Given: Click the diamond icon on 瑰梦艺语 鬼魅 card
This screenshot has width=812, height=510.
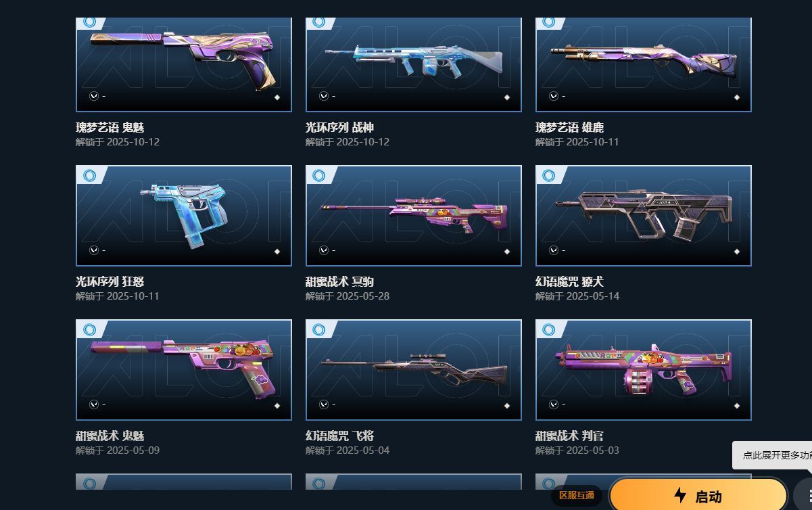Looking at the screenshot, I should click(x=277, y=97).
